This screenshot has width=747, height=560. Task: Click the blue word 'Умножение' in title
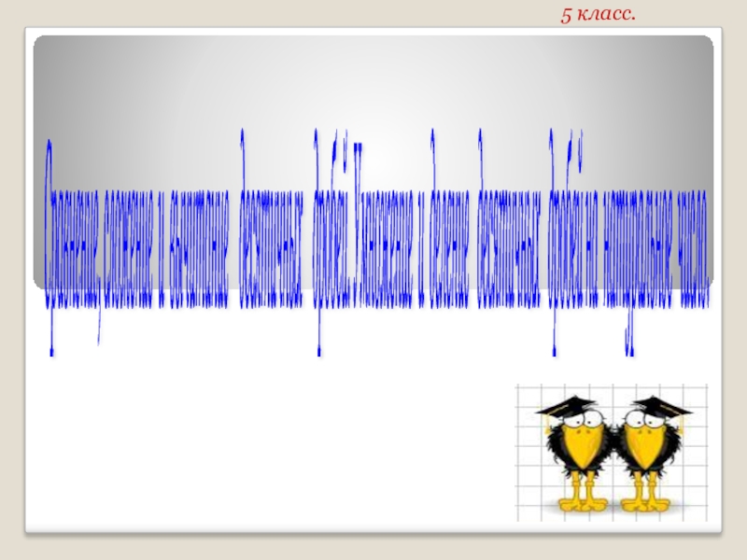pyautogui.click(x=384, y=224)
